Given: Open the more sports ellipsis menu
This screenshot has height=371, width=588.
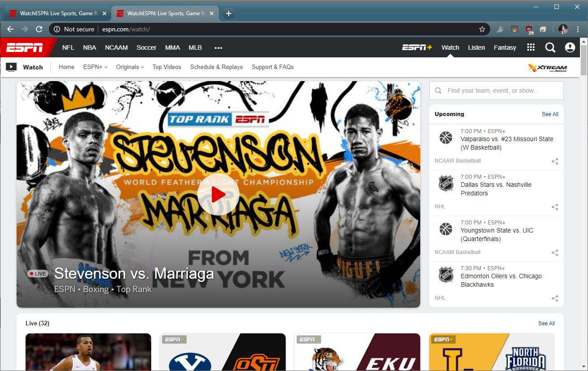Looking at the screenshot, I should (218, 47).
